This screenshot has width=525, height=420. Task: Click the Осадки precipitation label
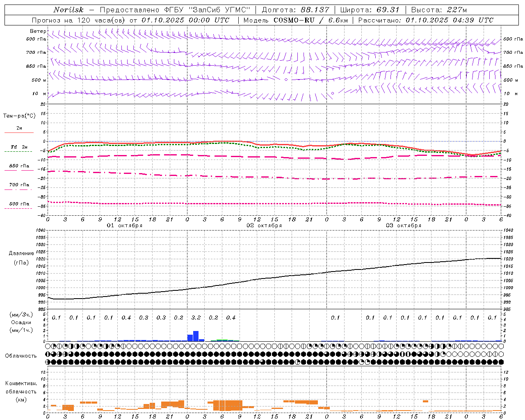[x=21, y=322]
